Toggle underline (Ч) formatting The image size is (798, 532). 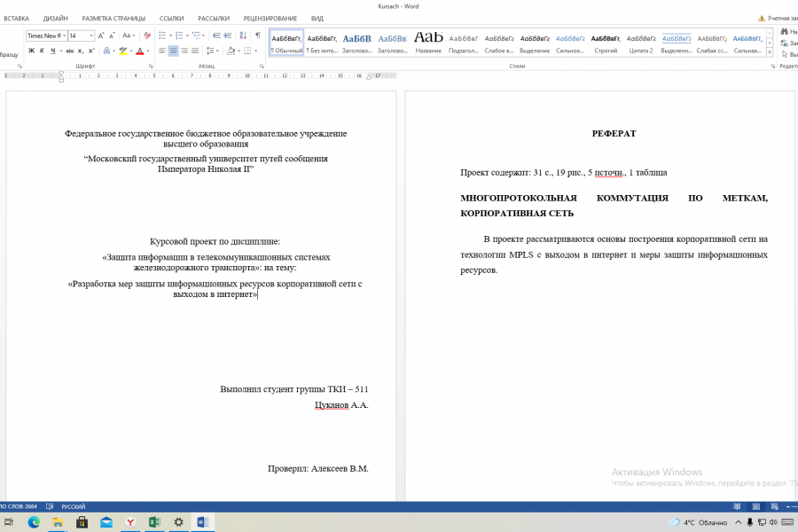click(x=52, y=51)
